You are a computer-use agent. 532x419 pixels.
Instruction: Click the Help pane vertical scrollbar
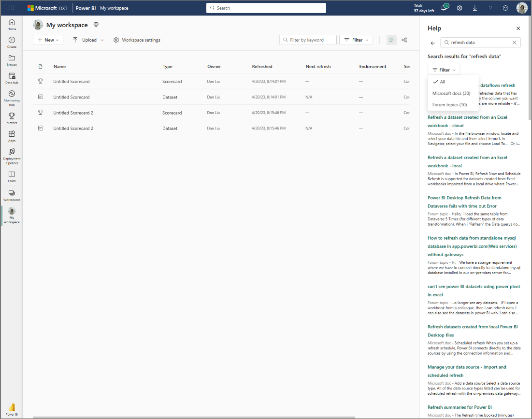pos(530,68)
